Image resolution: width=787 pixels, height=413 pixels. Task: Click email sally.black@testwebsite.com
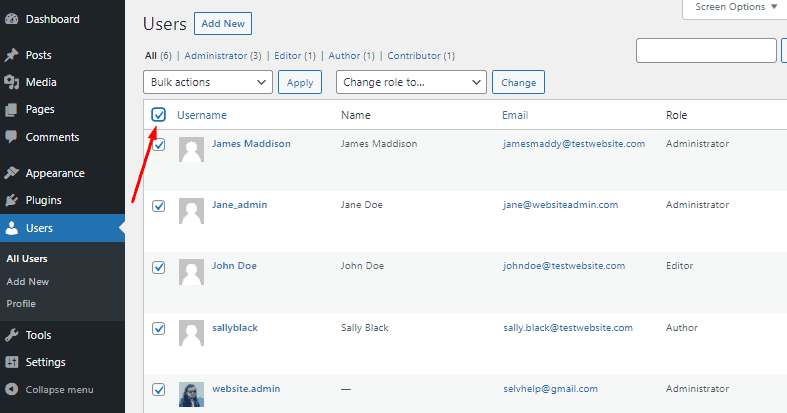point(568,328)
